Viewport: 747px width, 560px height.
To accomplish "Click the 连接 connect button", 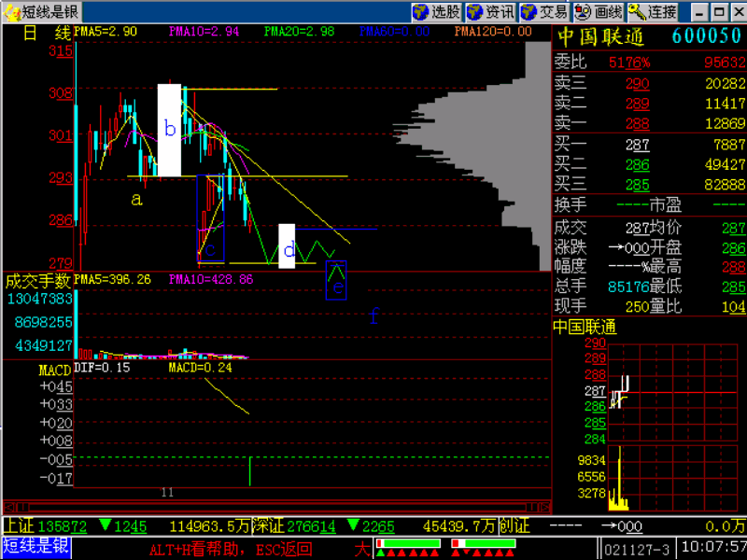I will 652,12.
